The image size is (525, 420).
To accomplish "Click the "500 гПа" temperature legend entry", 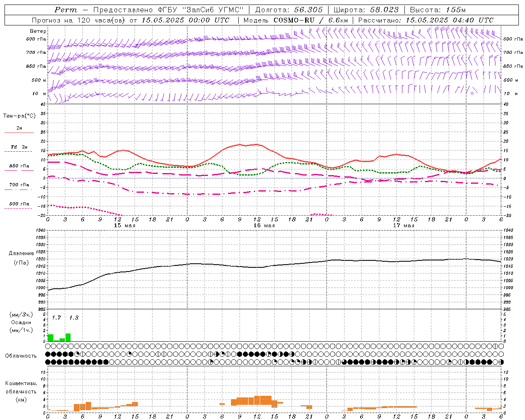I will [x=19, y=204].
